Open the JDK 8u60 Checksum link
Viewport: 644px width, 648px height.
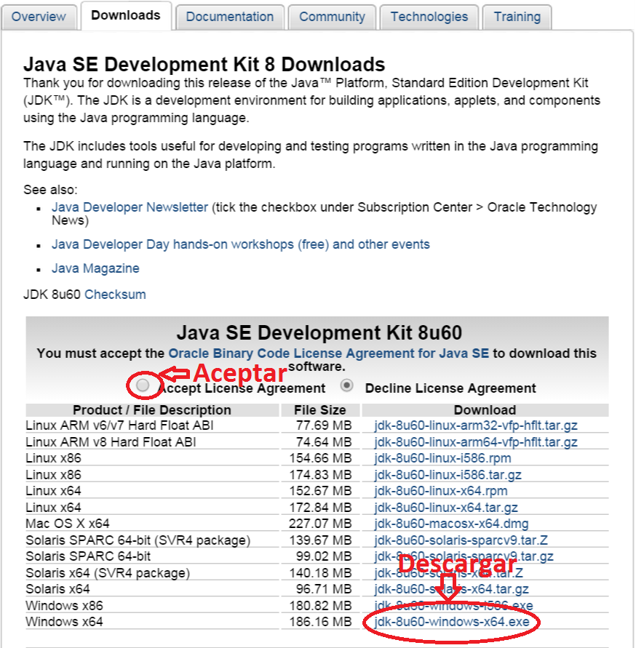[x=115, y=295]
